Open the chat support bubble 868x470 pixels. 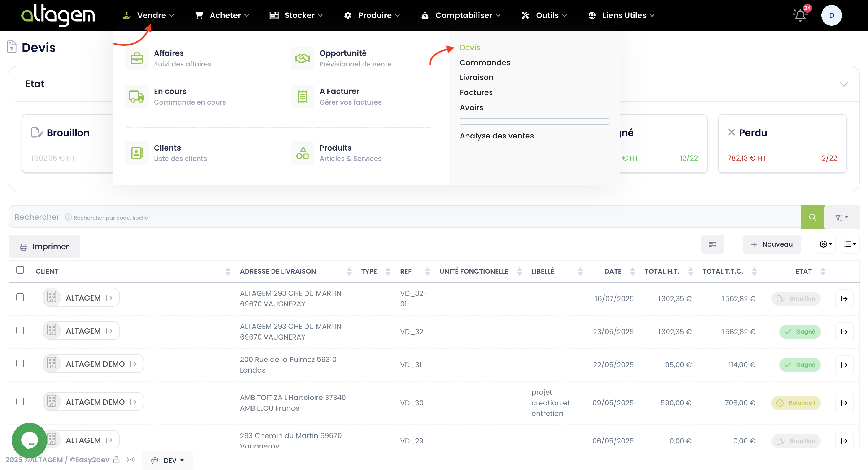(x=29, y=440)
